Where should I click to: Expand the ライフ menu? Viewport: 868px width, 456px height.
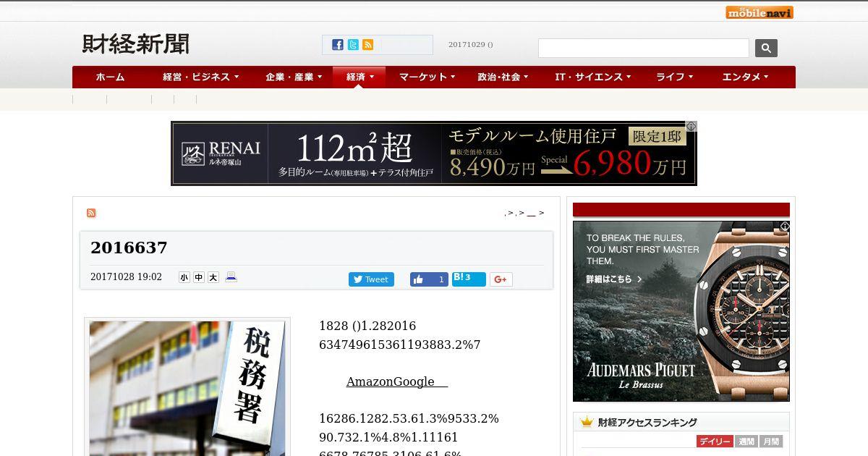click(674, 77)
